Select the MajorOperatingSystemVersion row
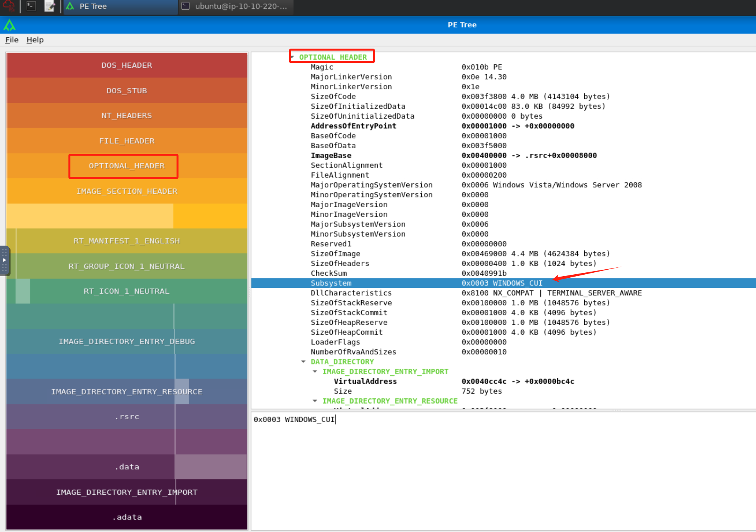Viewport: 756px width, 532px height. 503,185
